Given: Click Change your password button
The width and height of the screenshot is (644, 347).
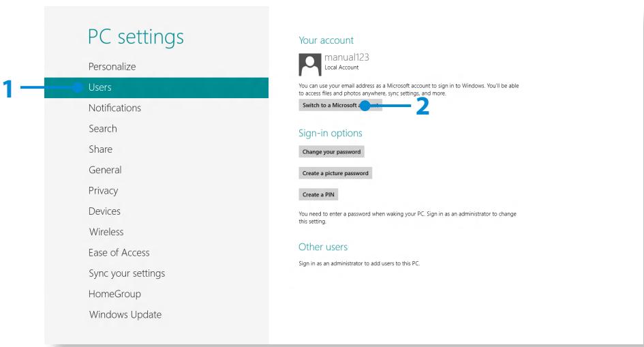Looking at the screenshot, I should [x=331, y=151].
